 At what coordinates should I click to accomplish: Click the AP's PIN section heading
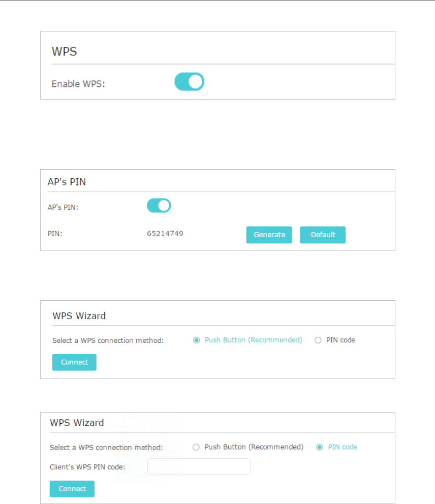[x=67, y=182]
